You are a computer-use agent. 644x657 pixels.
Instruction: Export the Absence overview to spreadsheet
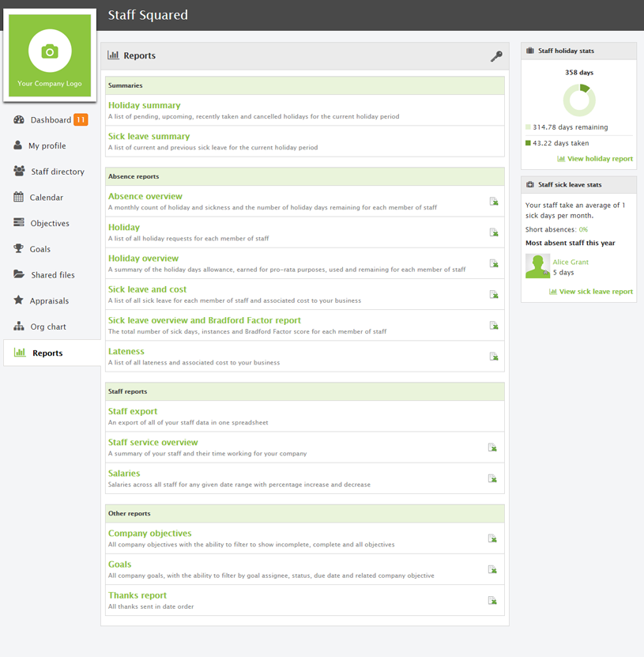(x=493, y=202)
